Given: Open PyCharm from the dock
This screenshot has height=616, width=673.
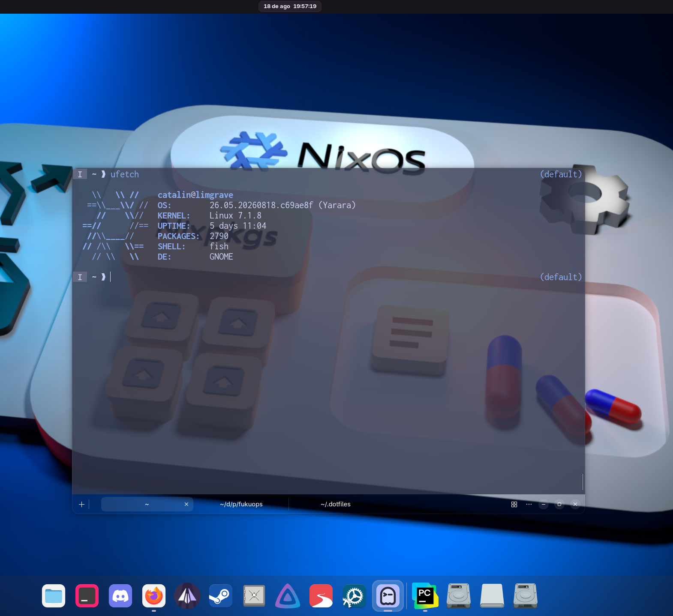Looking at the screenshot, I should coord(425,595).
